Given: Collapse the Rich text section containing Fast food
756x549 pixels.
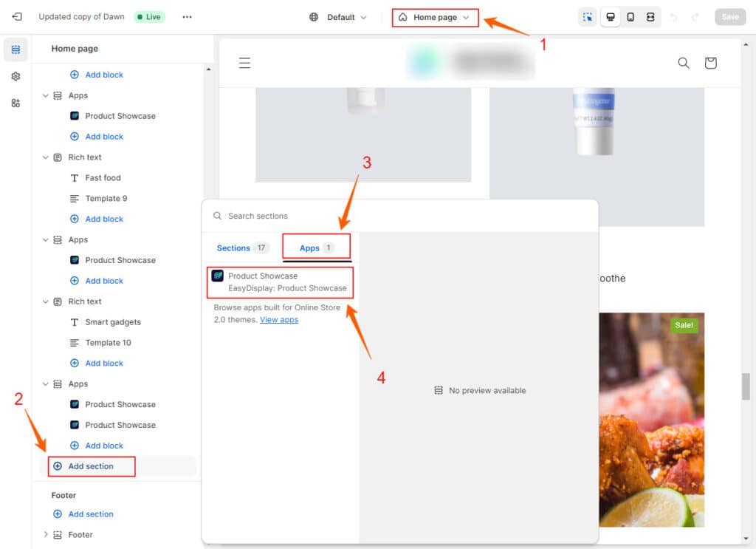Looking at the screenshot, I should [46, 157].
